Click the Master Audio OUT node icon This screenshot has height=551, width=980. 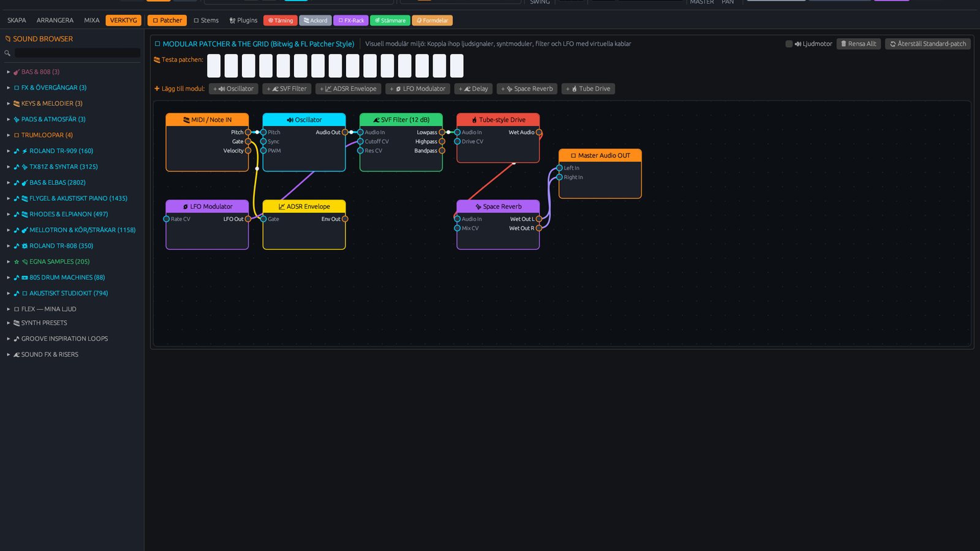pyautogui.click(x=573, y=156)
